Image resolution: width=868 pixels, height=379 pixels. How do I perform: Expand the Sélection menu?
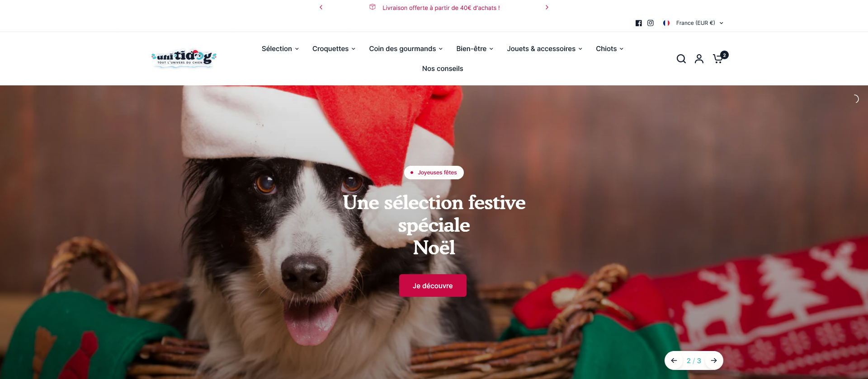pyautogui.click(x=280, y=49)
